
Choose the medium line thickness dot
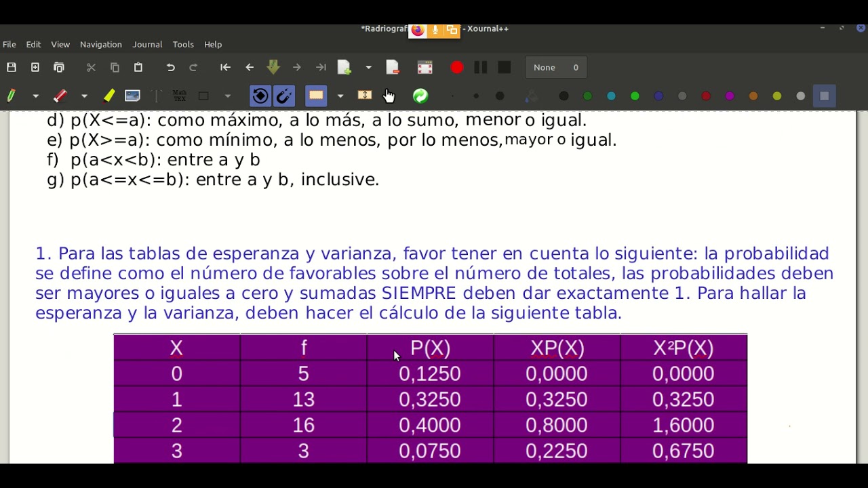click(x=476, y=96)
